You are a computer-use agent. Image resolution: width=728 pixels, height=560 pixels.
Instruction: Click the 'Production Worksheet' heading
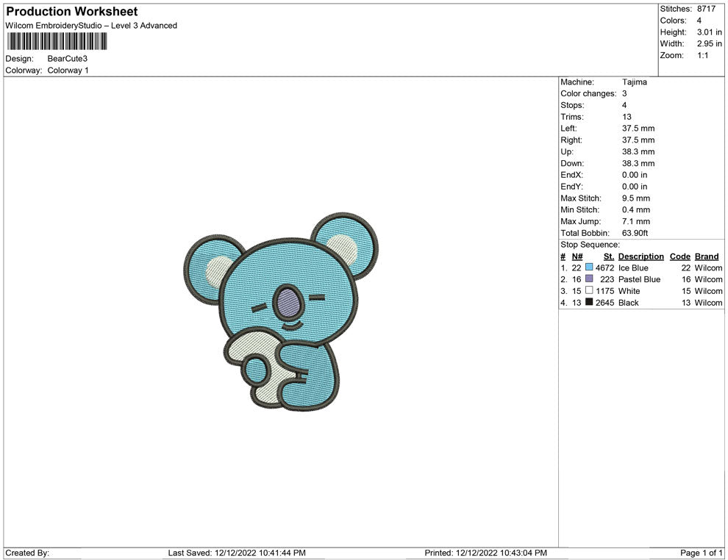coord(72,12)
